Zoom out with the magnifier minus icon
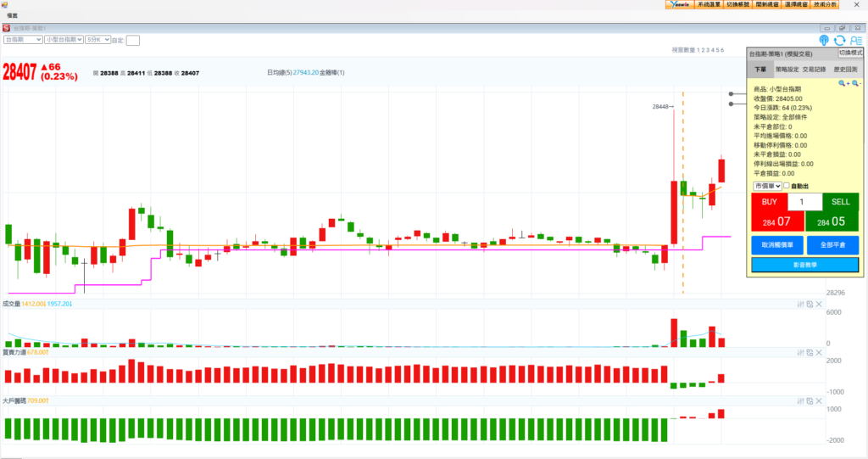This screenshot has height=459, width=868. (856, 84)
